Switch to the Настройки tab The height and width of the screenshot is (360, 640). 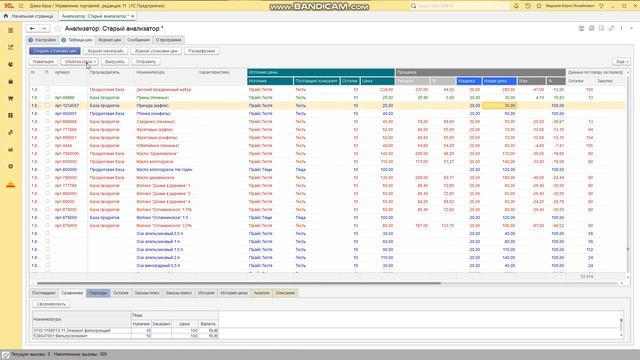point(42,40)
